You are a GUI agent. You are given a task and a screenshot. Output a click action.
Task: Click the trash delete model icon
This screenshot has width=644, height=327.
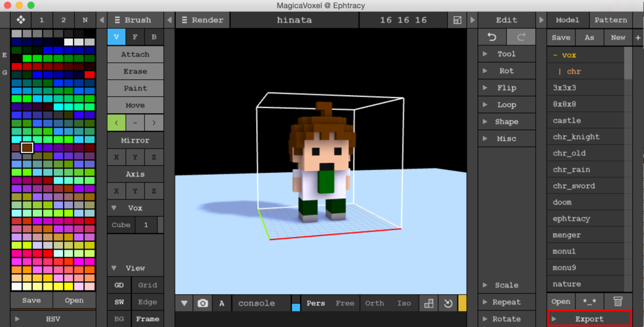click(618, 301)
